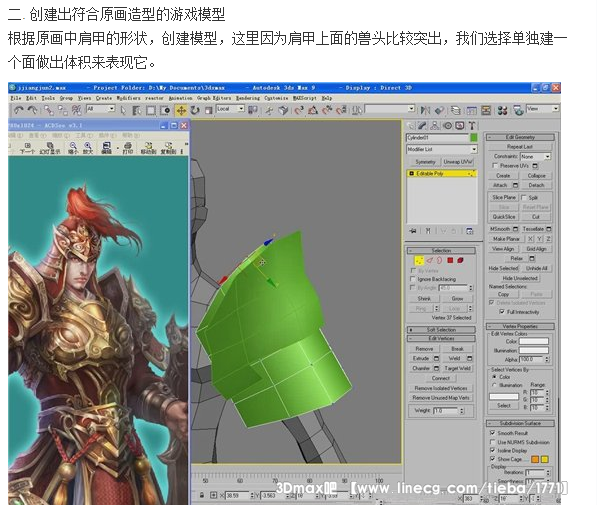Switch to the Motion command panel tab
The width and height of the screenshot is (597, 505).
pyautogui.click(x=447, y=125)
